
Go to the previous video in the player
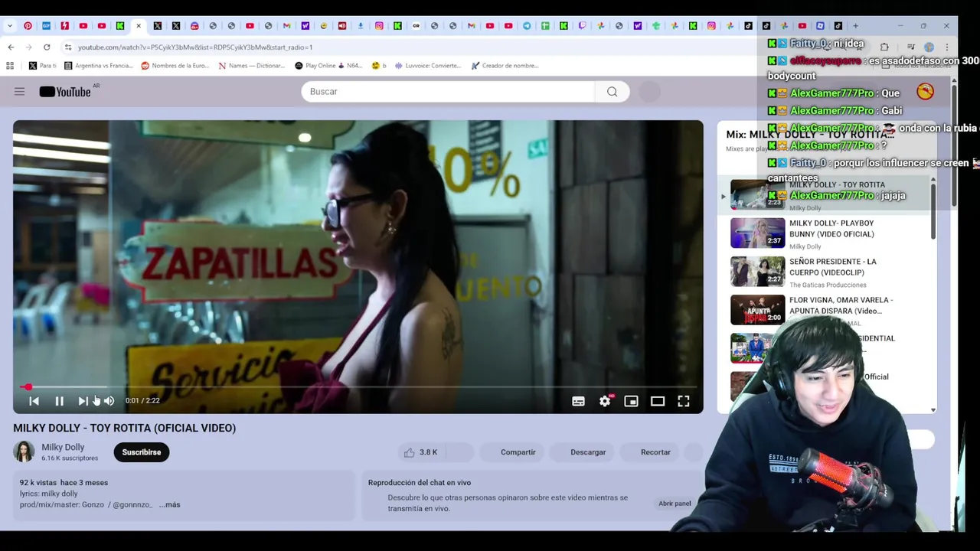34,401
